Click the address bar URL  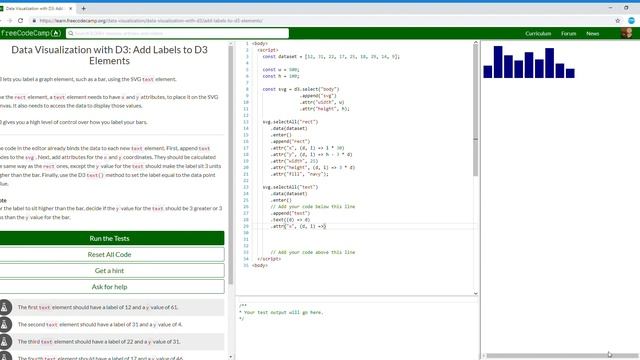[x=151, y=20]
